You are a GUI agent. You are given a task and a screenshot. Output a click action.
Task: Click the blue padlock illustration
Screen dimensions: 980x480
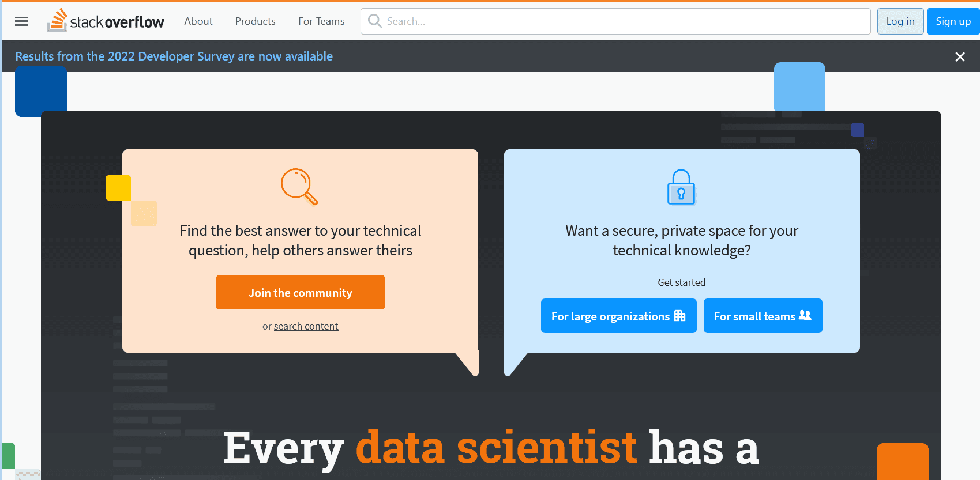coord(681,187)
